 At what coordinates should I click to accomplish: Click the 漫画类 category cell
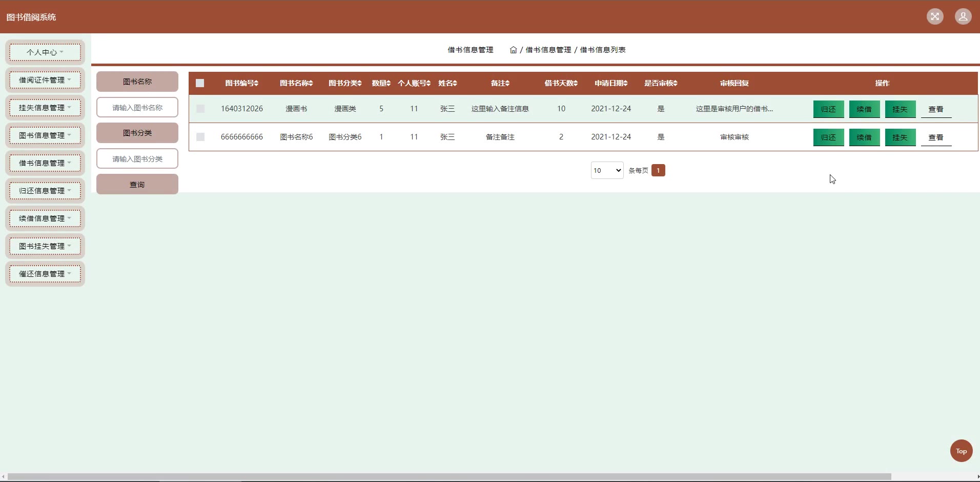(x=345, y=109)
